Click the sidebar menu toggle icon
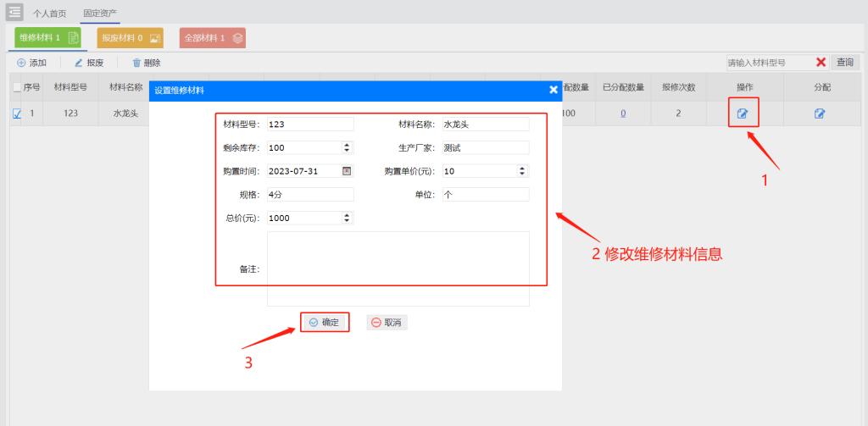 tap(15, 12)
